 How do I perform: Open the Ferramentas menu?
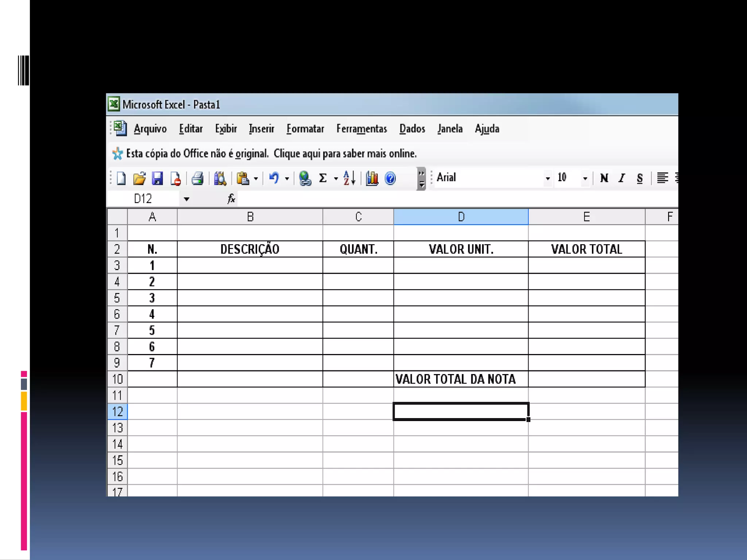(361, 129)
